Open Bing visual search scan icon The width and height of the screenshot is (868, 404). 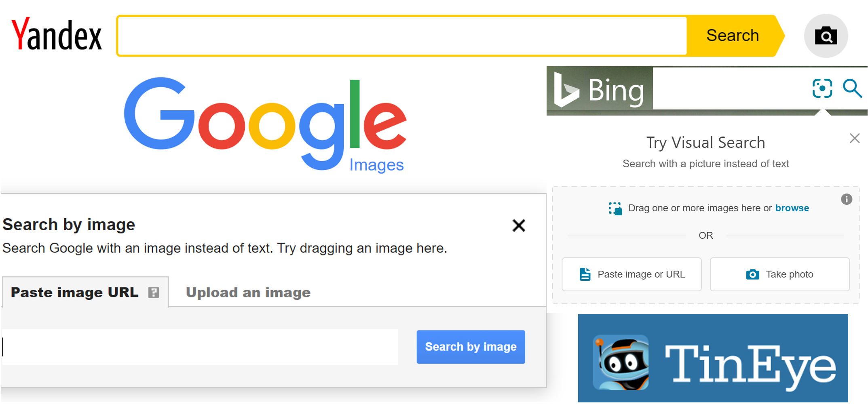(x=822, y=88)
